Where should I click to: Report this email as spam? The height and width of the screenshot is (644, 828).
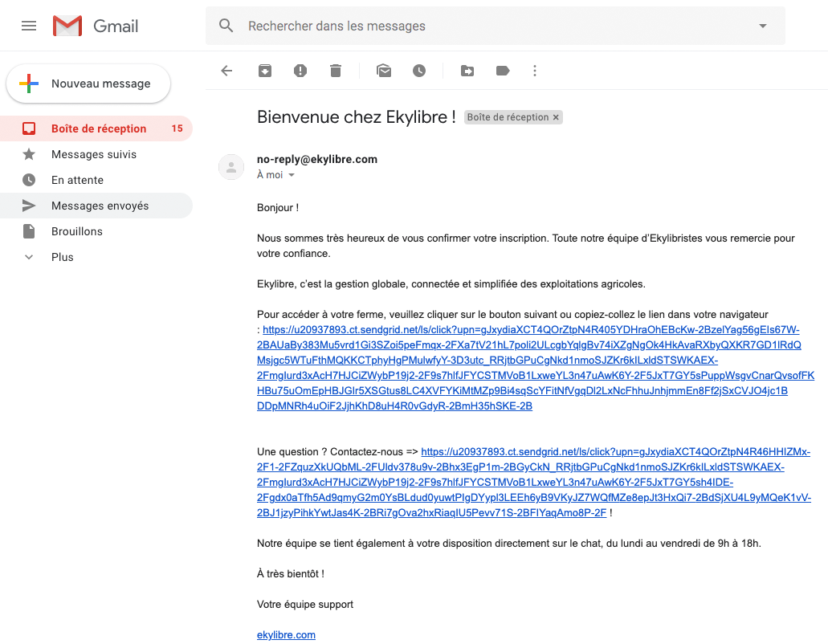click(x=300, y=71)
